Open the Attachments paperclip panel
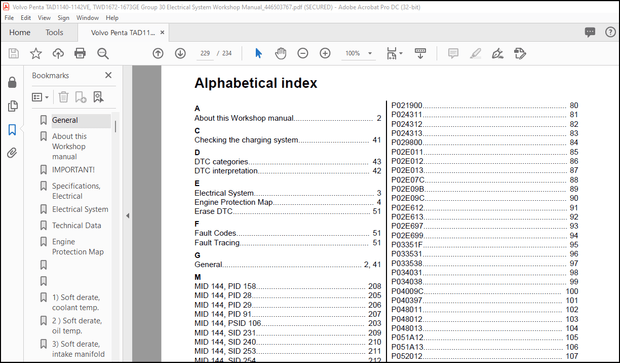 [x=12, y=153]
